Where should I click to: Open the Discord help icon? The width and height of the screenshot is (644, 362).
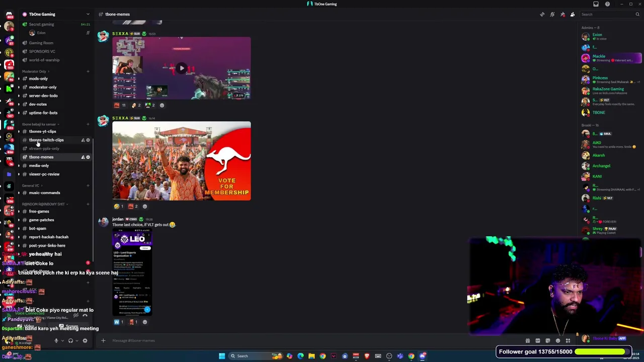click(607, 4)
